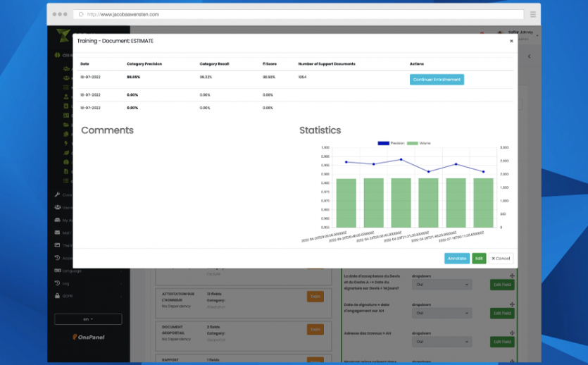Click the highest Precision data point on chart
588x365 pixels.
(x=401, y=159)
